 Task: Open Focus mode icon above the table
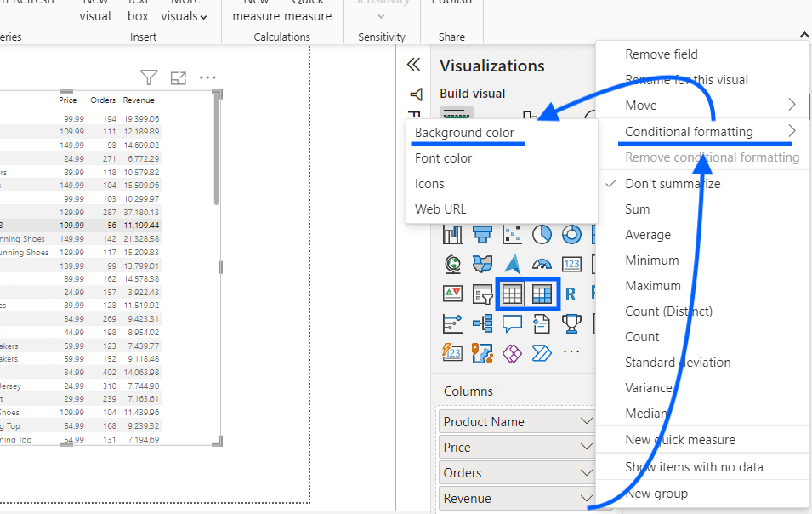179,77
